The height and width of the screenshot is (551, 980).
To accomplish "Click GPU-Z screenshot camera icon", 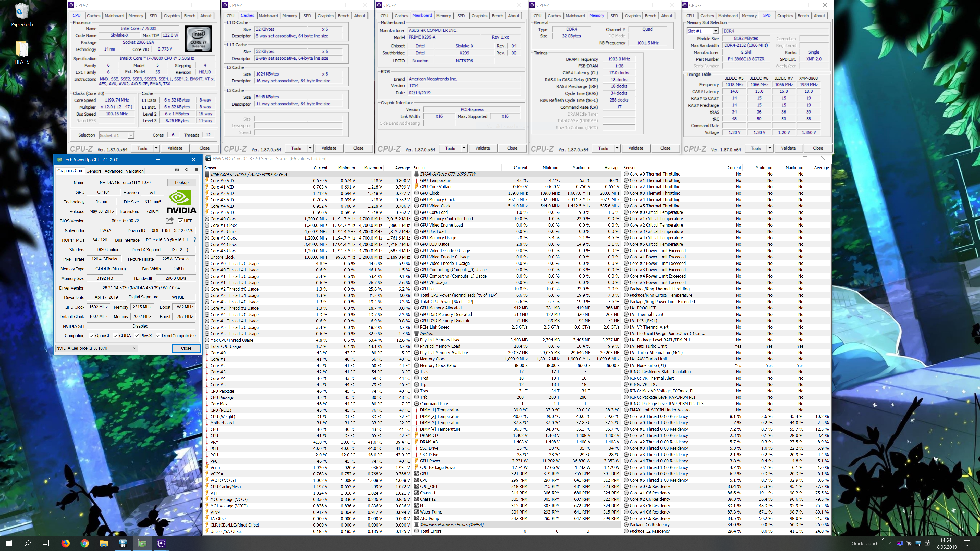I will [177, 170].
